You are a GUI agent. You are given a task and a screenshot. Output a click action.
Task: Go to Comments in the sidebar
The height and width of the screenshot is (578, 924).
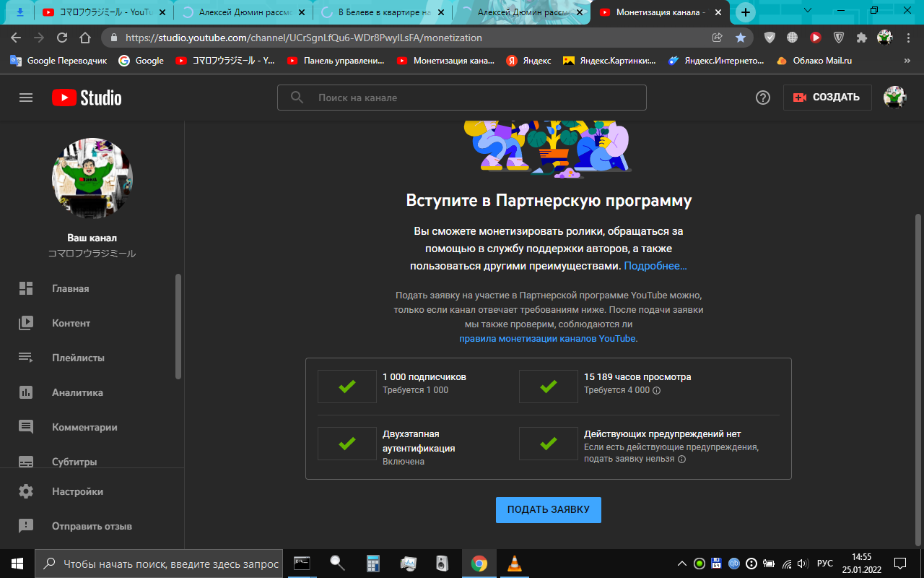click(x=84, y=427)
